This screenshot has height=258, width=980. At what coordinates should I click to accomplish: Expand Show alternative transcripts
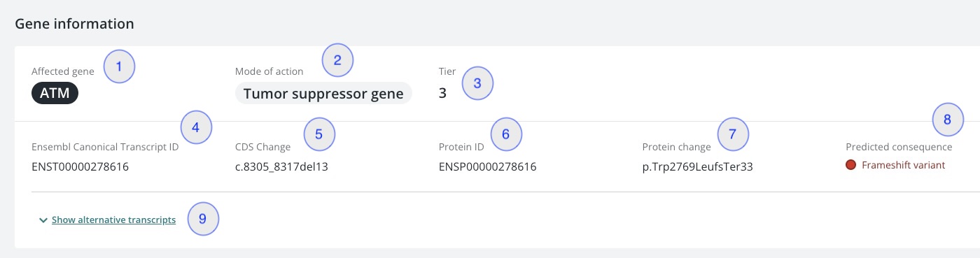(113, 220)
